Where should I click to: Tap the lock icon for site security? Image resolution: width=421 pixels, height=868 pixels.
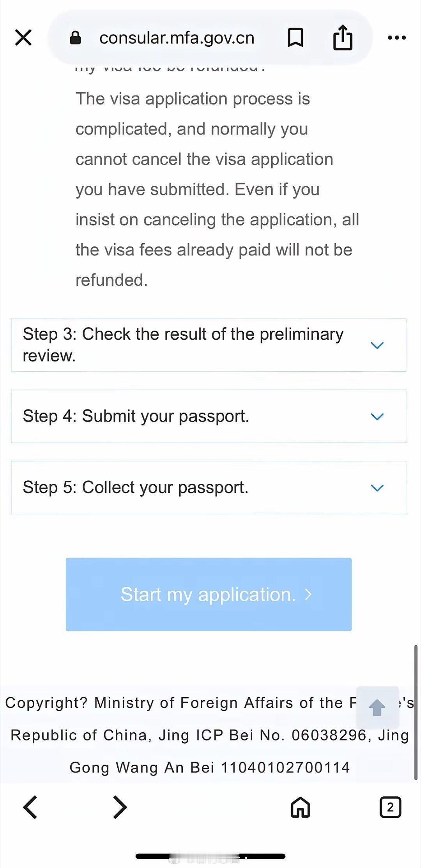[75, 38]
